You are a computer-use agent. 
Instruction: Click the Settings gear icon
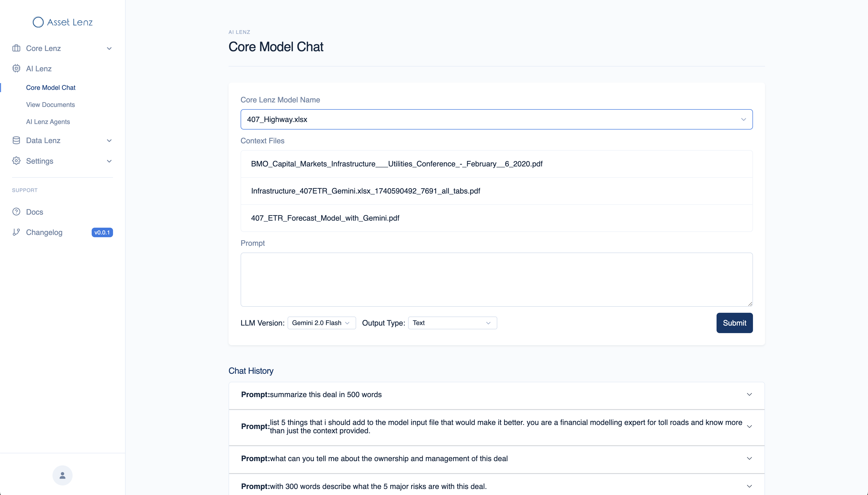click(x=16, y=161)
